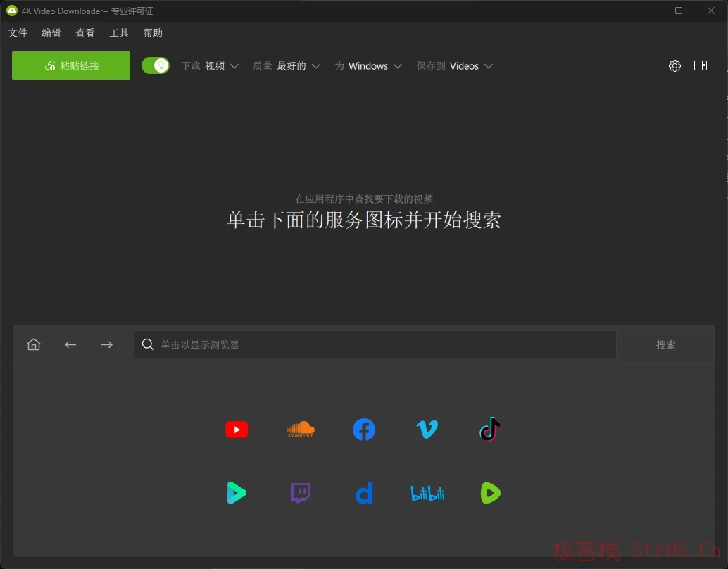Click the 在应用程序中查找要下载的视频 text
This screenshot has height=569, width=728.
click(364, 199)
